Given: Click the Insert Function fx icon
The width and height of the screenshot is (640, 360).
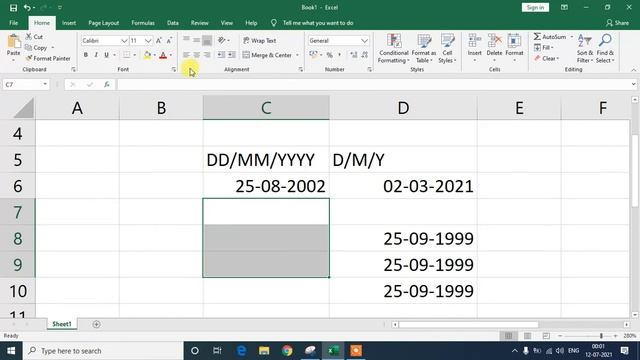Looking at the screenshot, I should click(x=107, y=84).
